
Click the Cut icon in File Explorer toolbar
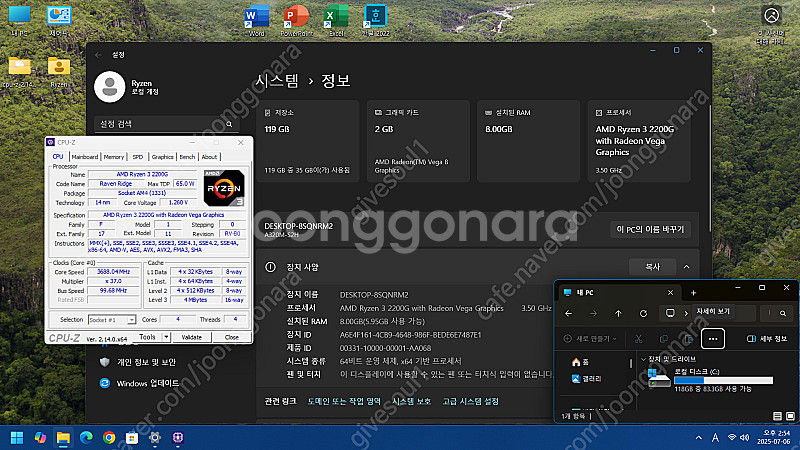[x=638, y=339]
